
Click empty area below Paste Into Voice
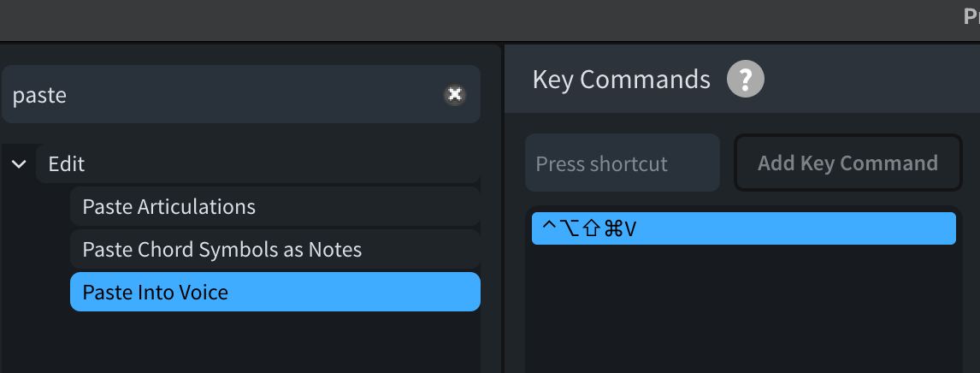tap(257, 344)
